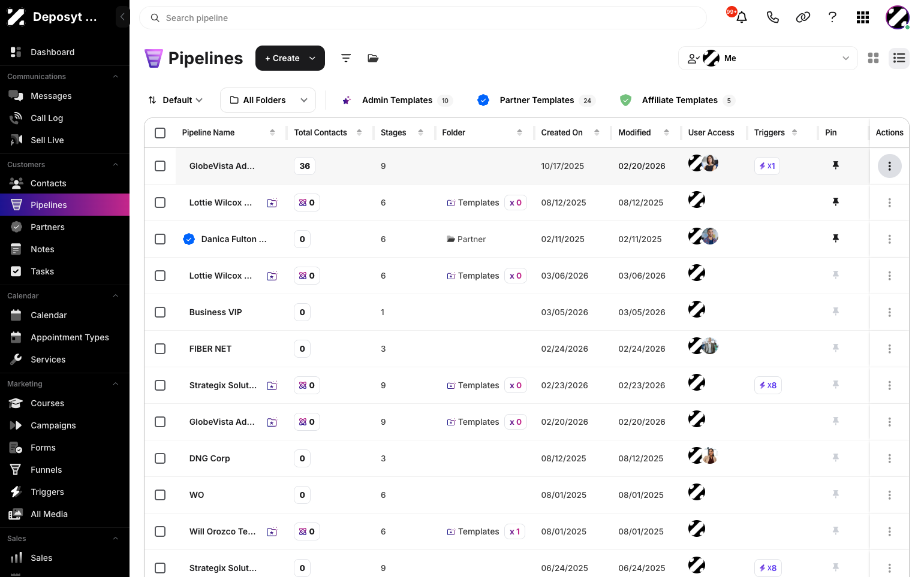Open the folder icon beside the filter
Viewport: 924px width, 577px height.
[373, 58]
